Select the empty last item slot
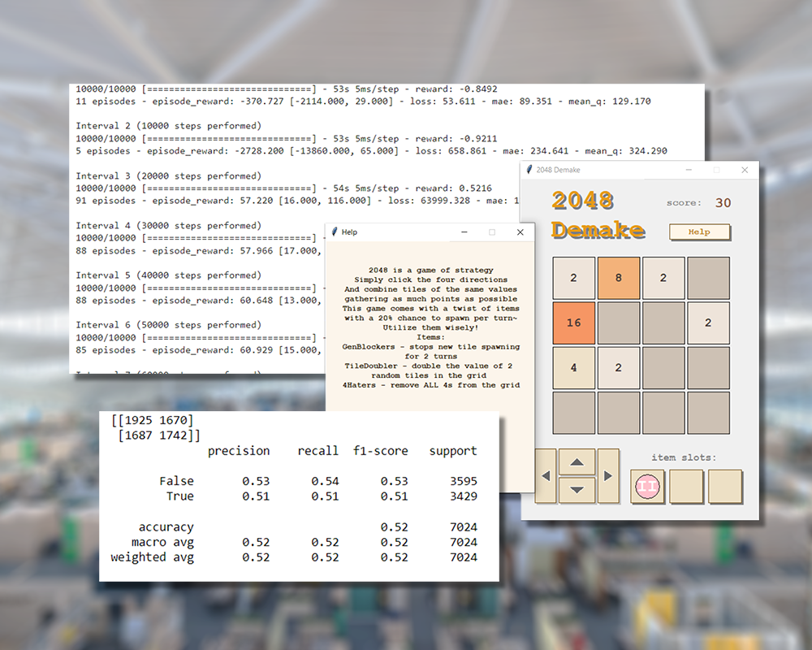The height and width of the screenshot is (650, 812). [725, 487]
